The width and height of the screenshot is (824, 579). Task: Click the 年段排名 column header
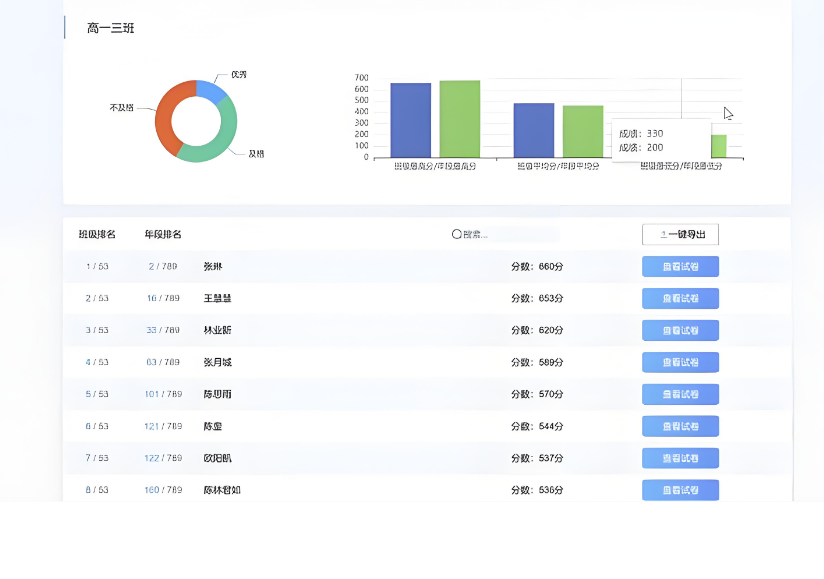click(163, 234)
